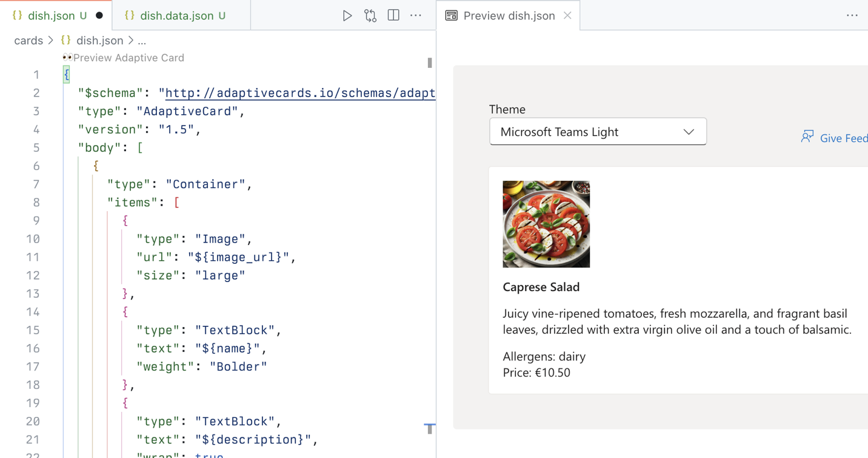Open the Theme dropdown showing Microsoft Teams Light
This screenshot has width=868, height=458.
[598, 131]
